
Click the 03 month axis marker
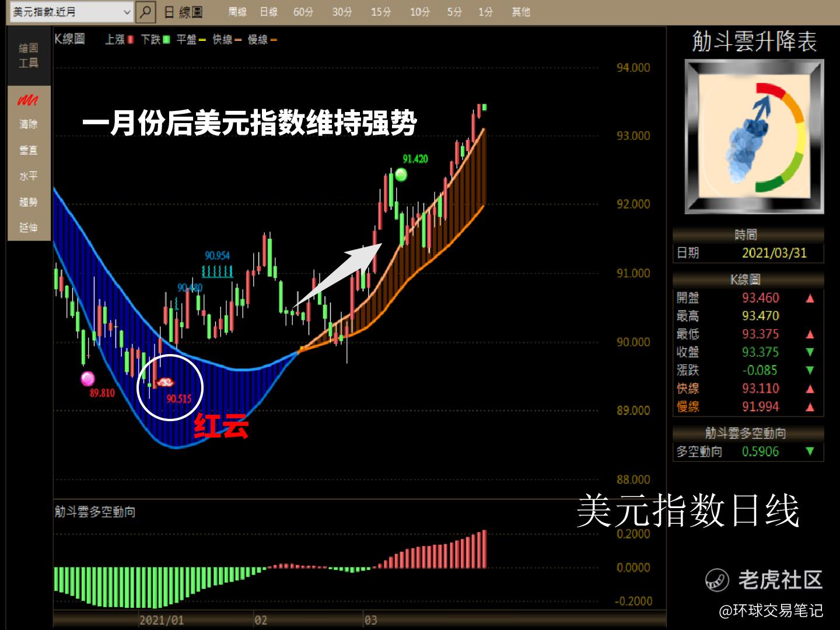tap(370, 620)
